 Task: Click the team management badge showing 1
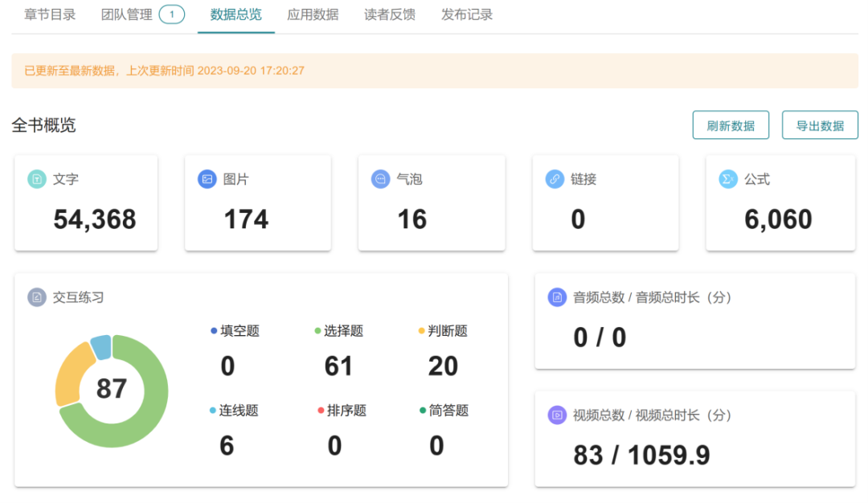coord(171,14)
